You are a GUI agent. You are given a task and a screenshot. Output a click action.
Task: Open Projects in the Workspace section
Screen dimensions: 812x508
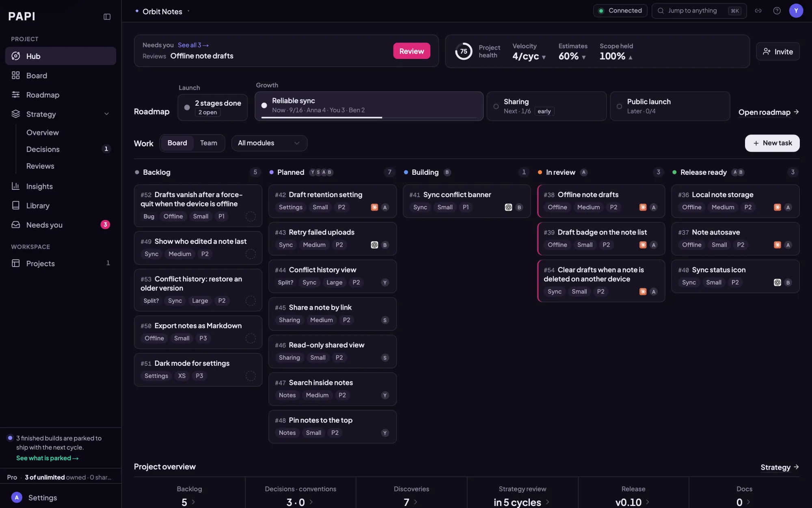60,263
